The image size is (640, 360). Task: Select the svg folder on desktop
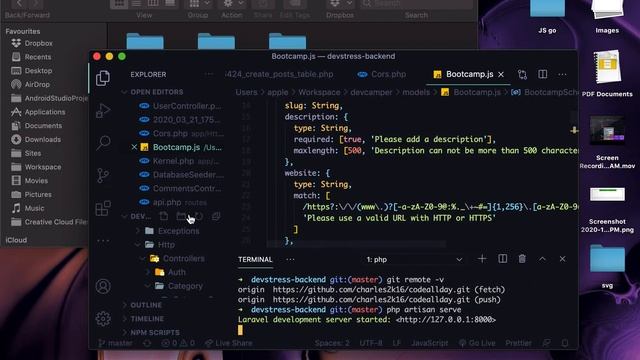[607, 267]
